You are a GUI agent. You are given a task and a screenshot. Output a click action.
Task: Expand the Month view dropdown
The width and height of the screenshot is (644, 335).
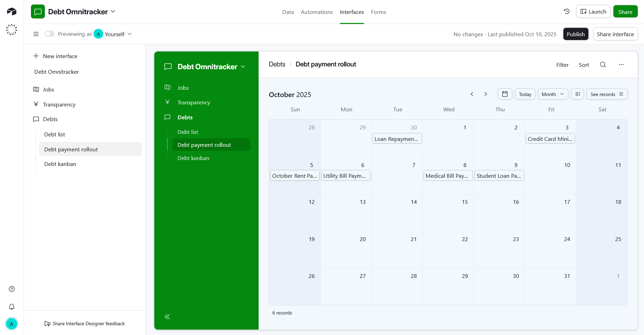[553, 94]
